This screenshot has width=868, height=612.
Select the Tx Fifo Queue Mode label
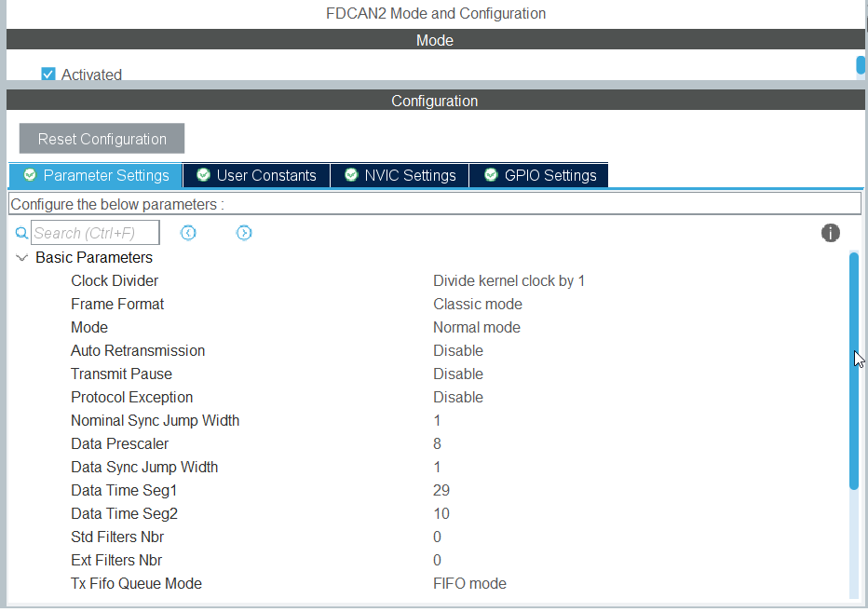(x=136, y=583)
